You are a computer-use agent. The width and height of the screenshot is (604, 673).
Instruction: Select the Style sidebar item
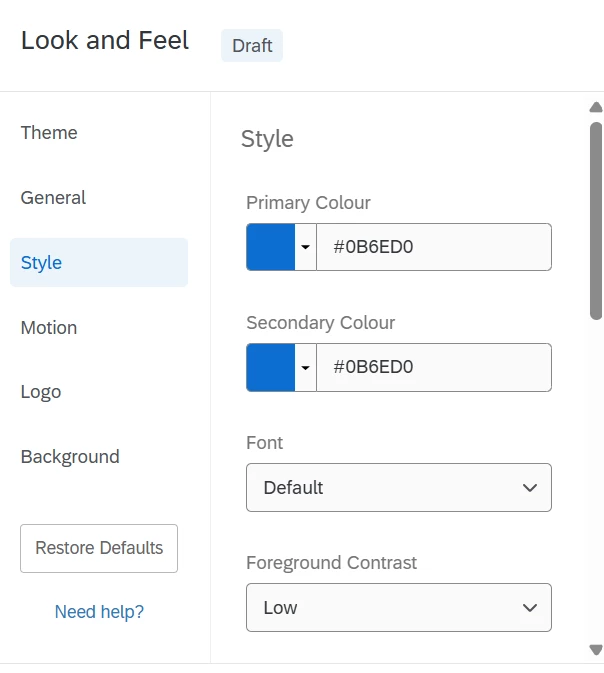[99, 262]
